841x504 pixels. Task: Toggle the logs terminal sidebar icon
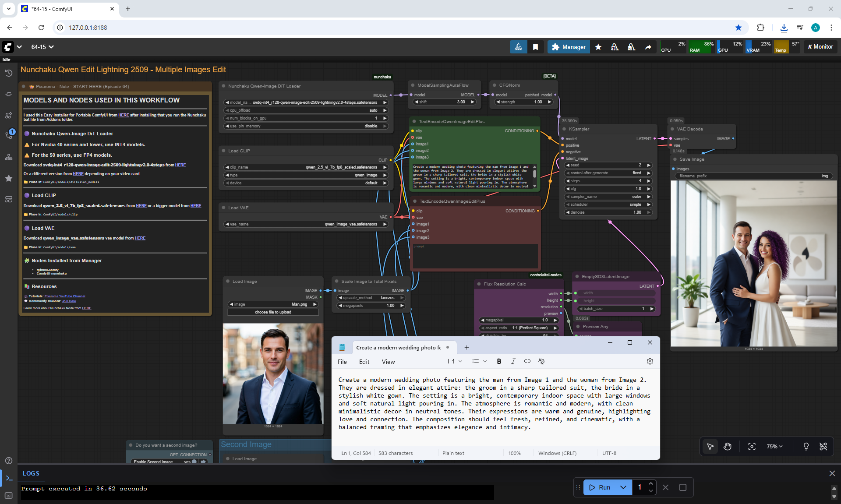pyautogui.click(x=9, y=478)
